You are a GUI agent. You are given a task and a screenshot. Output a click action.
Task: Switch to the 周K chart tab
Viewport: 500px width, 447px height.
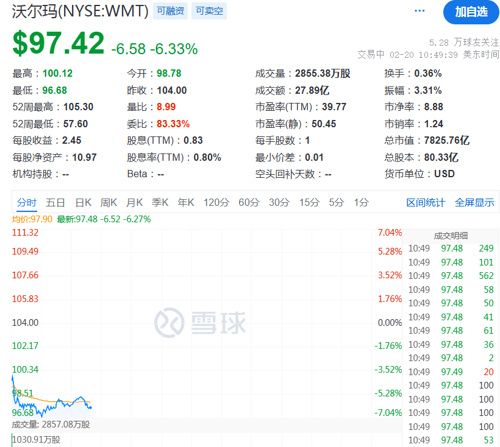109,202
